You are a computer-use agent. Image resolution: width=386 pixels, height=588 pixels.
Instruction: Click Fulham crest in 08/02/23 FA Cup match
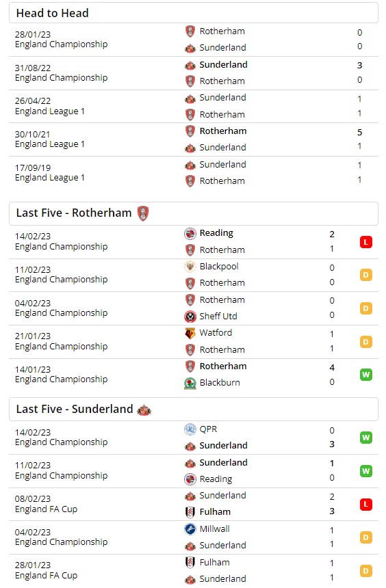point(190,512)
